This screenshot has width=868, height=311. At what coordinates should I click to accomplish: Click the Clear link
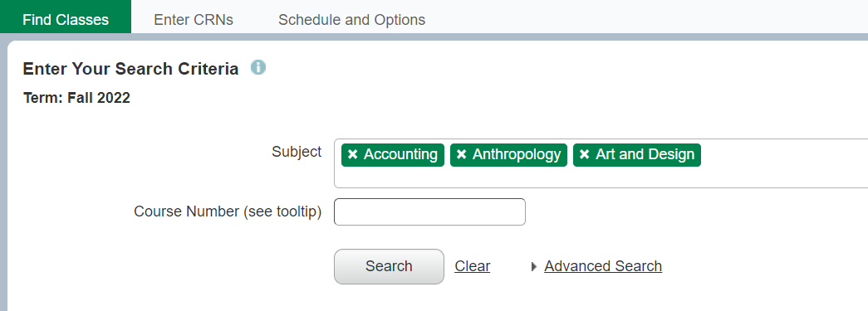tap(472, 266)
